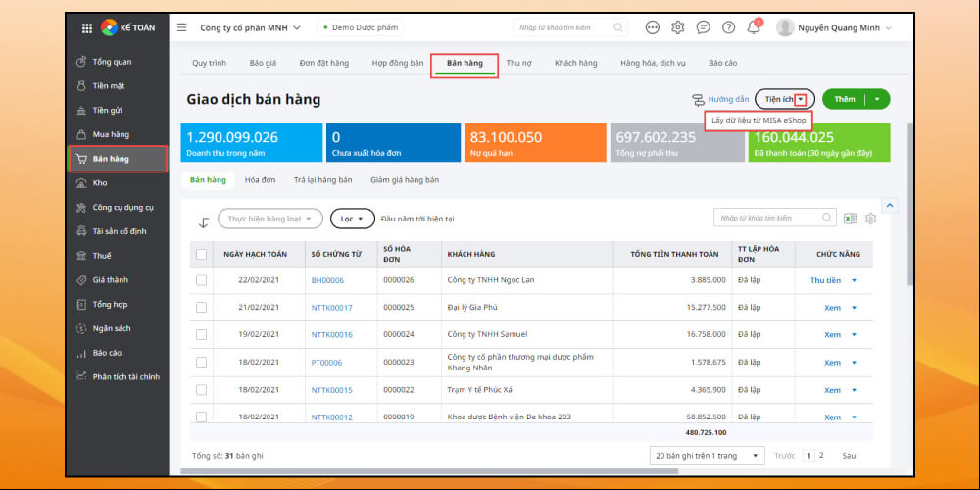Export table to Excel icon
The image size is (980, 490).
coord(851,218)
